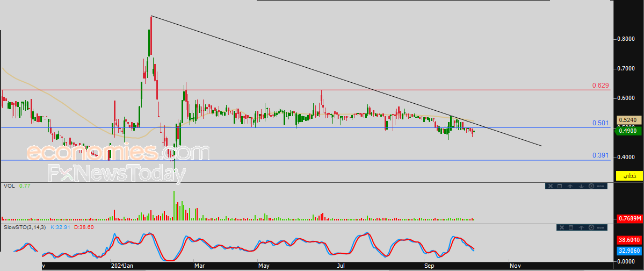Maximize the SlowSTO indicator panel

click(571, 227)
